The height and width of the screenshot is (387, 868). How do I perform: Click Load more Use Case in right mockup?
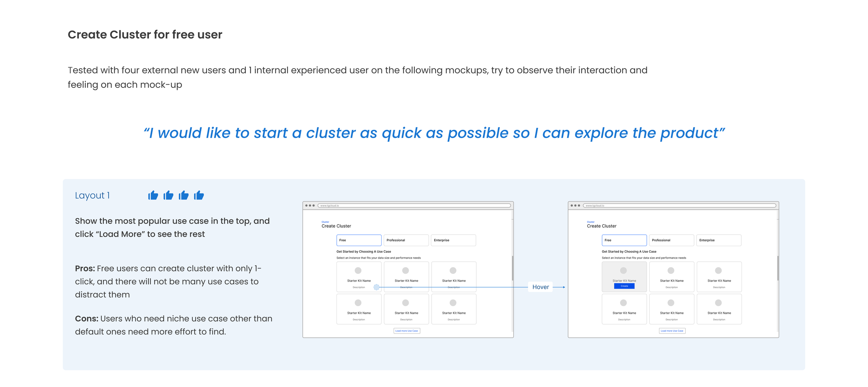[672, 331]
